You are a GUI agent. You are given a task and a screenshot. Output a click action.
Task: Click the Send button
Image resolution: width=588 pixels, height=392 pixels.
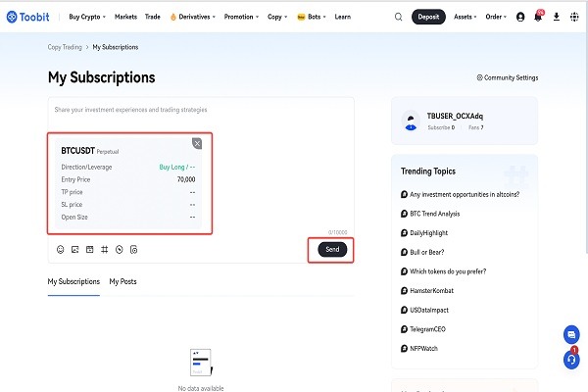click(332, 250)
